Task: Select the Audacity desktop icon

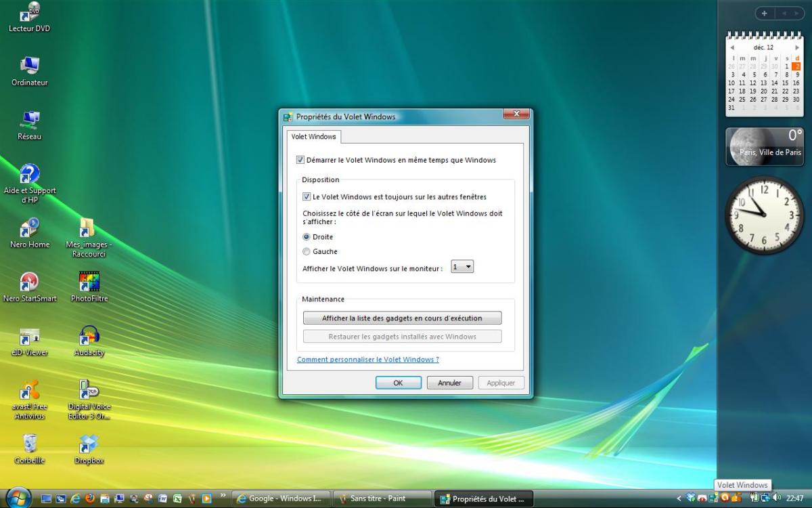Action: [89, 341]
